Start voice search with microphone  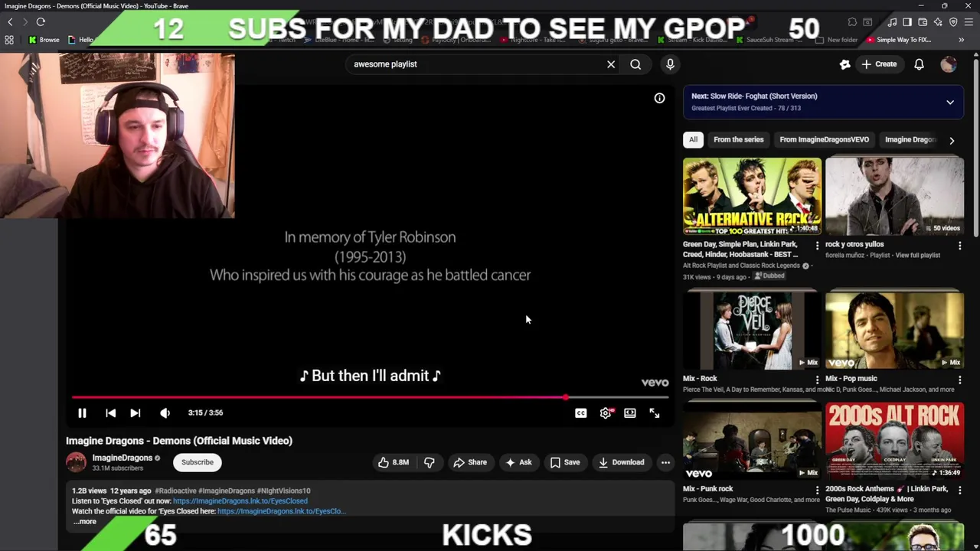click(670, 64)
